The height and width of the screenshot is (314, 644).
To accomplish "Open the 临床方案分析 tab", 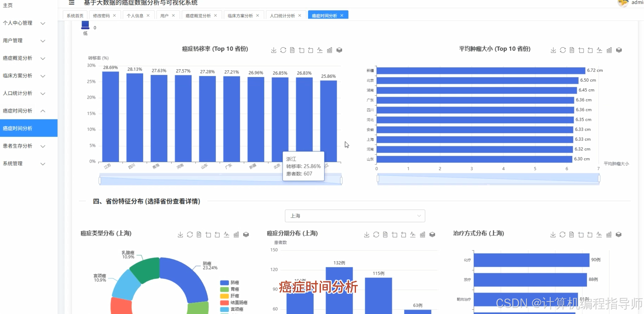I will click(x=241, y=15).
